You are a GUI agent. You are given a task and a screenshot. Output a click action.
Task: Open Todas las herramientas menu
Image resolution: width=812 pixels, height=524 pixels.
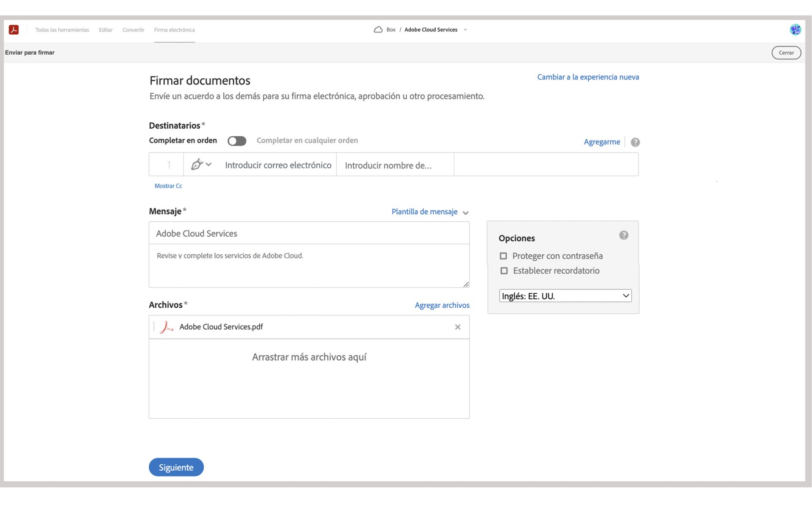[x=62, y=30]
